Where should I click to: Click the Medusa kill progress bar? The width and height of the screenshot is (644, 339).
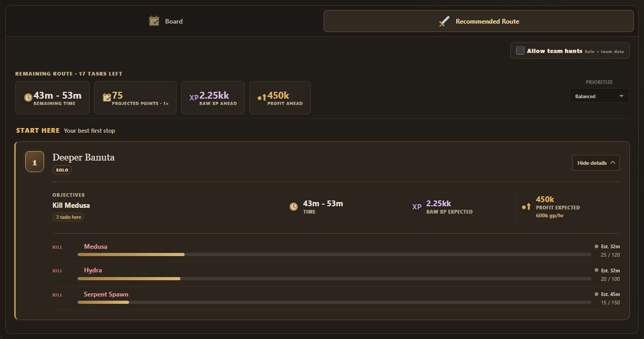tap(335, 255)
